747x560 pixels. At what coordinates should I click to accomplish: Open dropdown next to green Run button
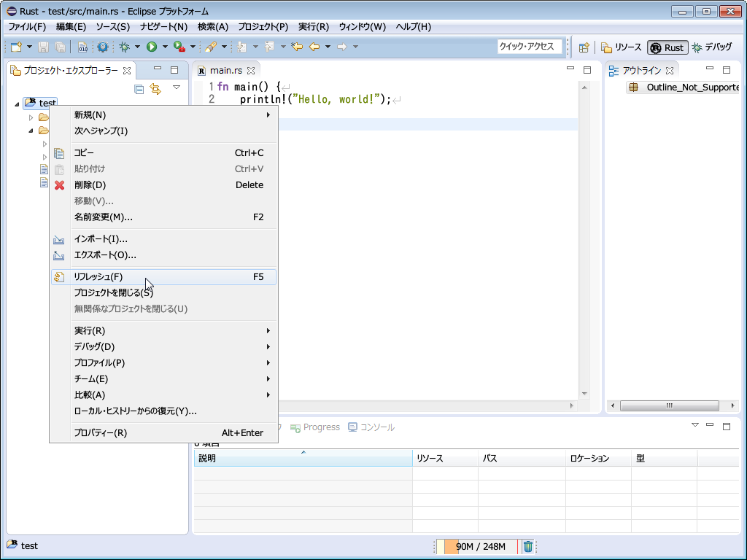[165, 47]
